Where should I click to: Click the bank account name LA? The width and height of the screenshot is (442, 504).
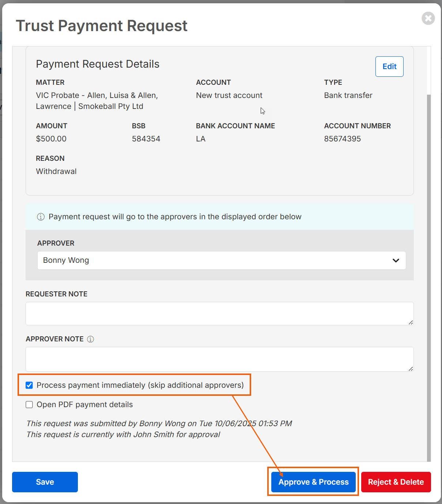(201, 139)
